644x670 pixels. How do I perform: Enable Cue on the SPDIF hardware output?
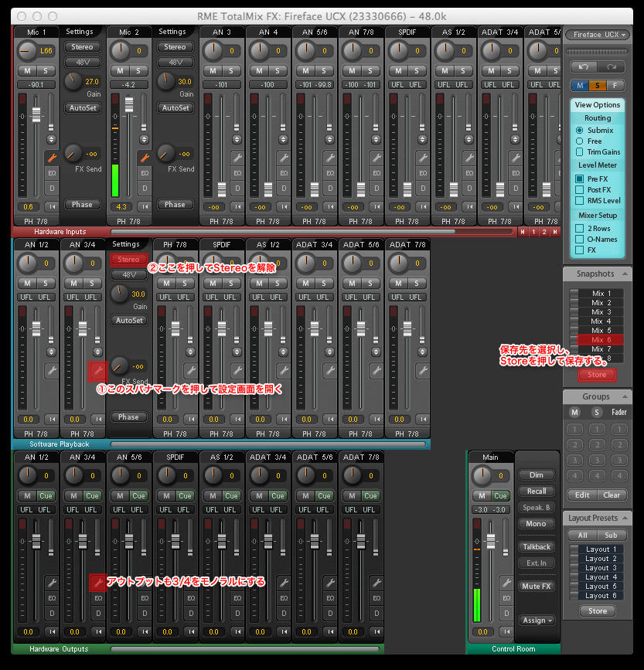pyautogui.click(x=185, y=495)
